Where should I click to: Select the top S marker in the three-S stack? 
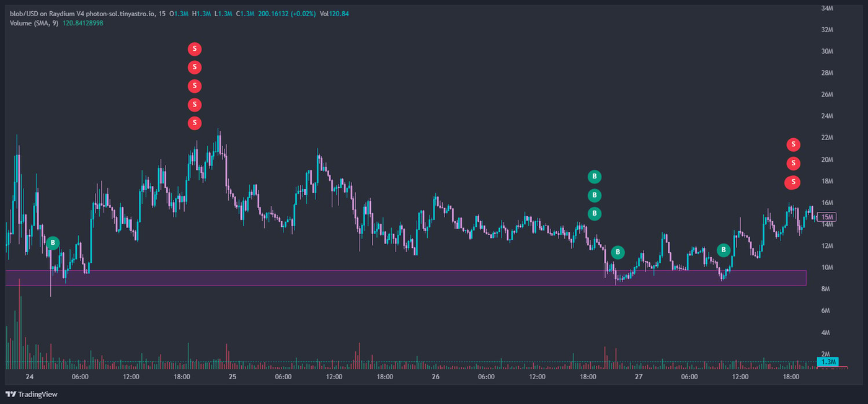793,144
